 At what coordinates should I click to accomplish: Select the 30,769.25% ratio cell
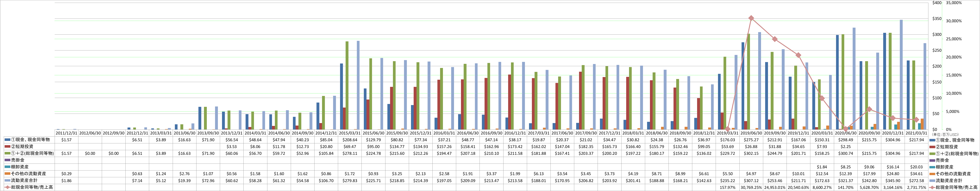pos(751,187)
